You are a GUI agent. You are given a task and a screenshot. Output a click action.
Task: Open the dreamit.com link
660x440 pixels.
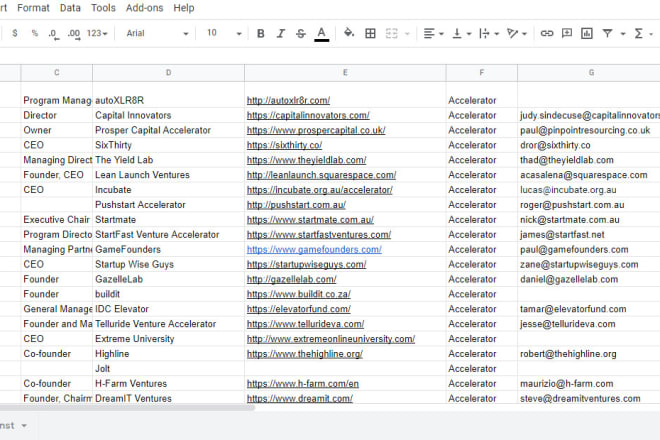pyautogui.click(x=300, y=399)
